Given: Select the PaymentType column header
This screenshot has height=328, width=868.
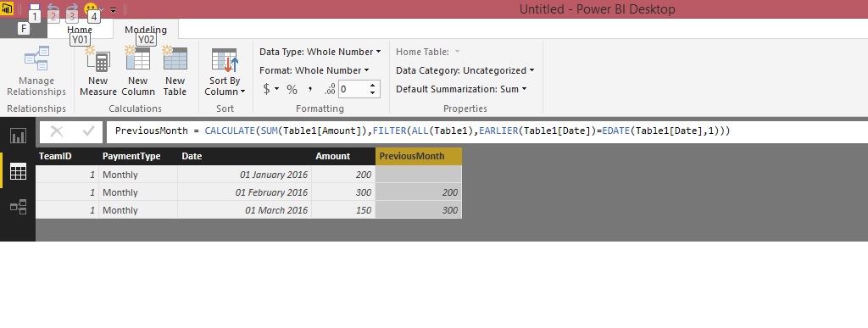Looking at the screenshot, I should (x=138, y=156).
